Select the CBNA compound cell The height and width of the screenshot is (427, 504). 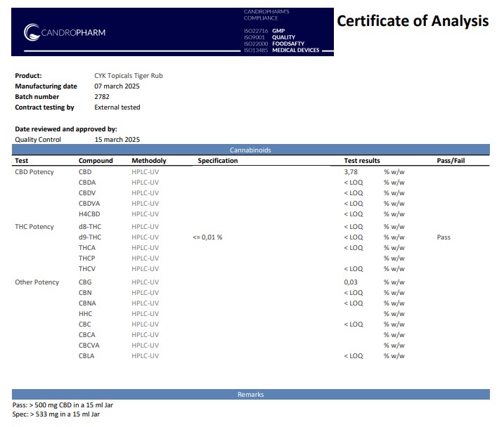tap(87, 303)
